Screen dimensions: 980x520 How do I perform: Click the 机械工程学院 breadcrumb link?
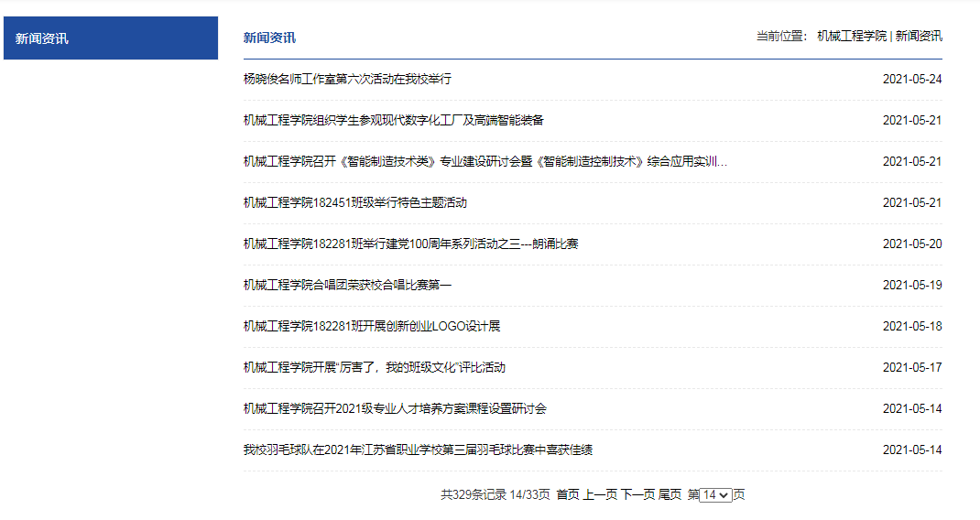click(x=852, y=37)
